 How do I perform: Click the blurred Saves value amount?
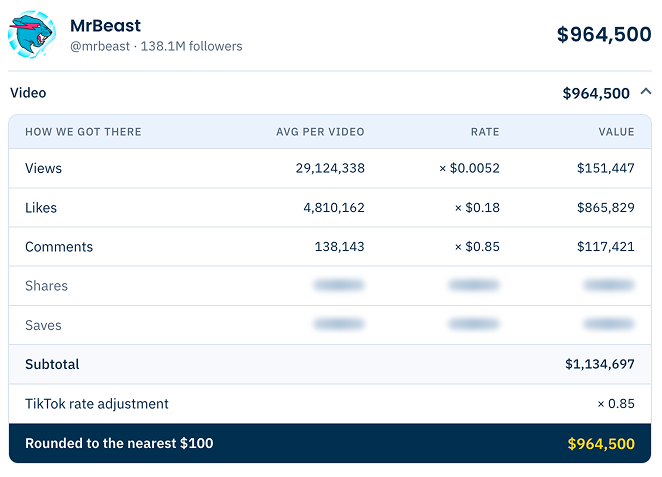[609, 324]
